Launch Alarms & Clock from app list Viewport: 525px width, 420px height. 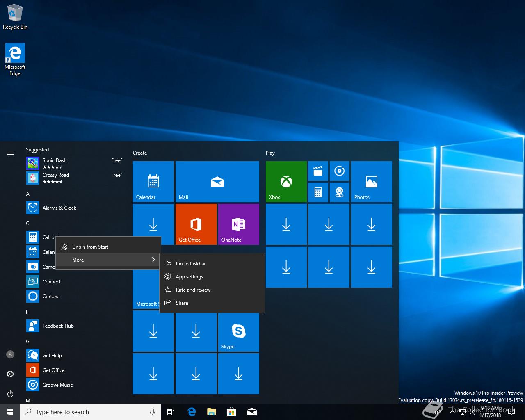pyautogui.click(x=75, y=208)
